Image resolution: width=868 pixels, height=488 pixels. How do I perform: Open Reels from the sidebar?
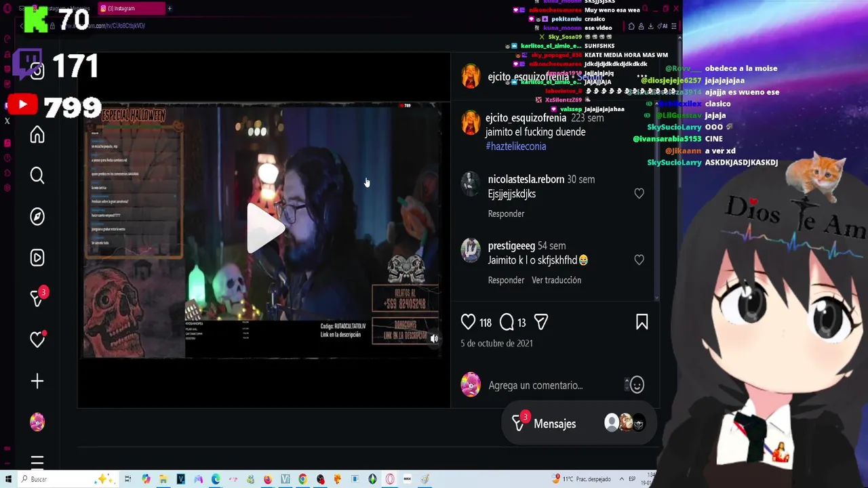(x=37, y=258)
